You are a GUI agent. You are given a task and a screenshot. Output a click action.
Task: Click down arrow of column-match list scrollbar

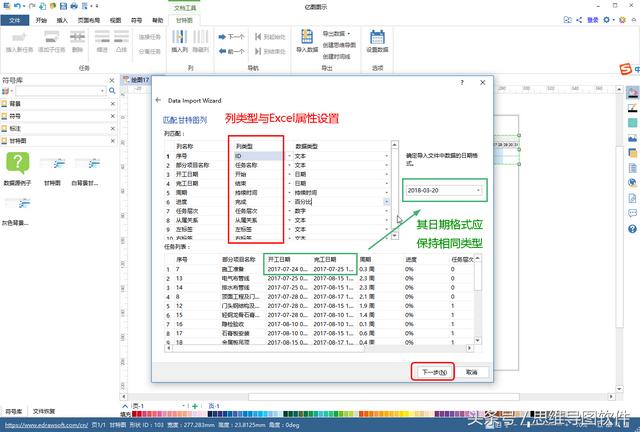tap(395, 236)
